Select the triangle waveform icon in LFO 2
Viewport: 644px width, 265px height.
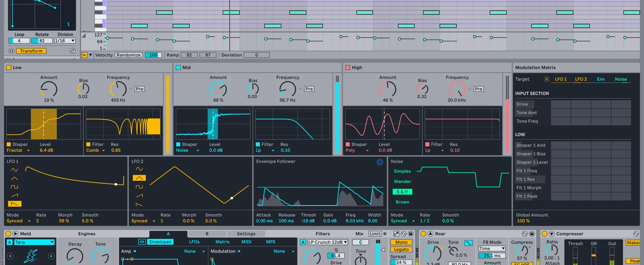[x=139, y=178]
